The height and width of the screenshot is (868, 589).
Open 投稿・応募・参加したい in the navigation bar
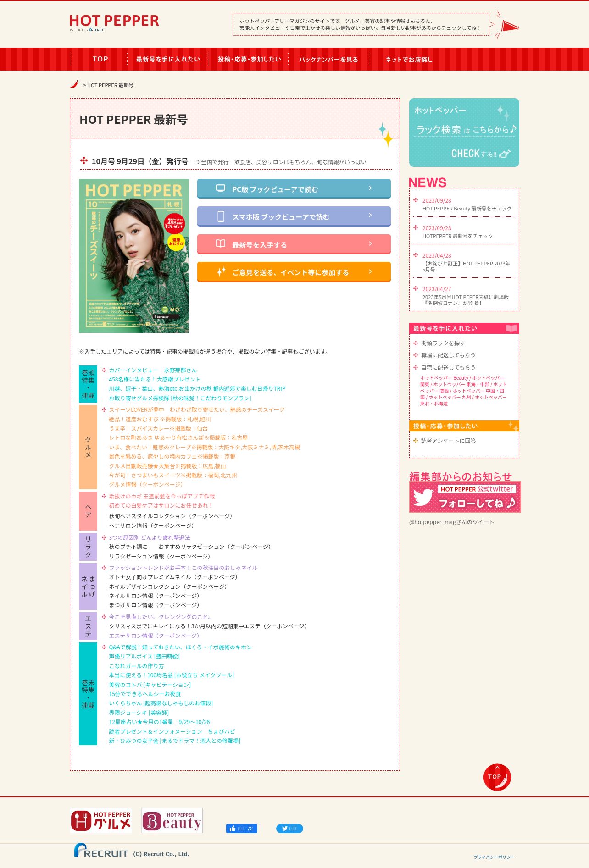coord(249,59)
